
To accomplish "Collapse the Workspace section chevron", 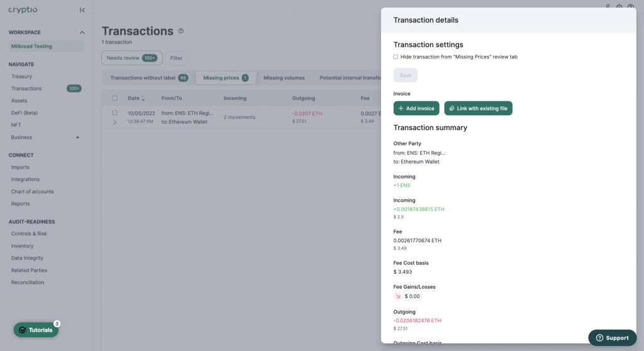I will point(82,33).
